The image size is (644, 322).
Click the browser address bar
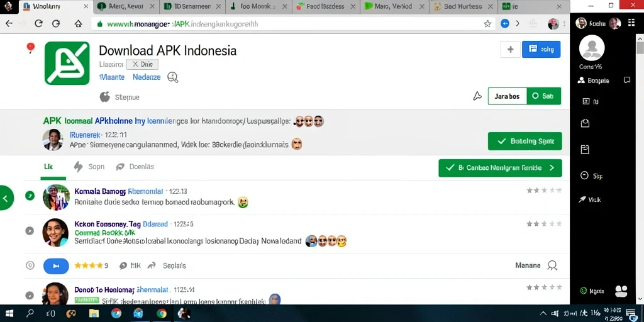[293, 24]
